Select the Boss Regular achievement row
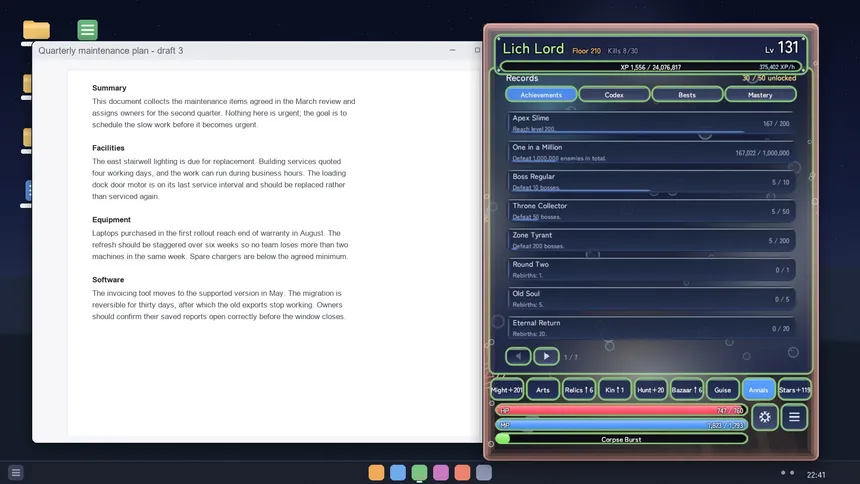This screenshot has height=484, width=860. (651, 182)
